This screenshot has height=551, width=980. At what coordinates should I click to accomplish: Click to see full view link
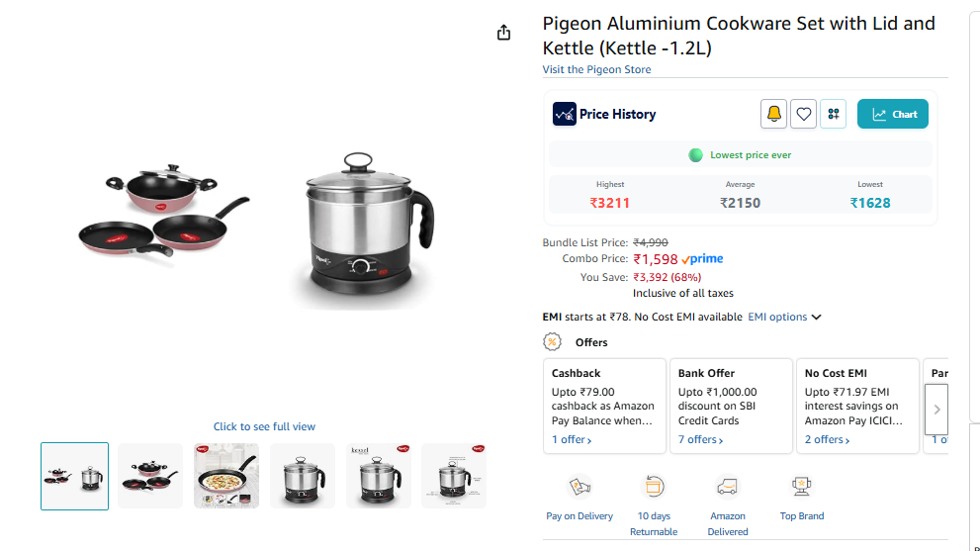coord(264,426)
